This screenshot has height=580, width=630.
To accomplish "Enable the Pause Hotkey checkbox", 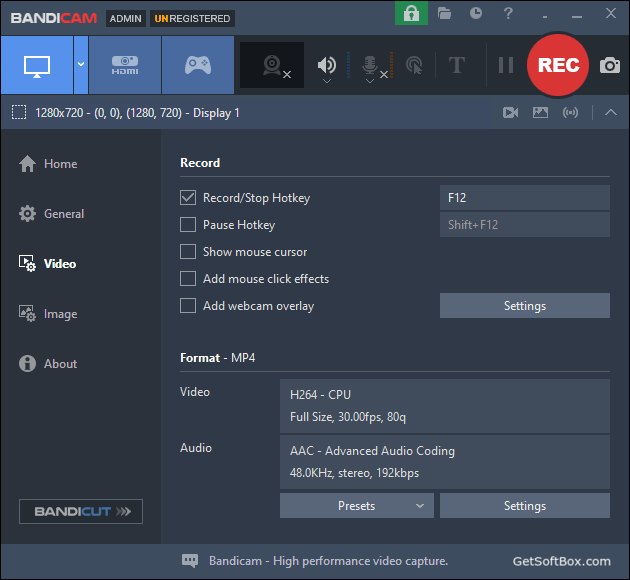I will 188,225.
